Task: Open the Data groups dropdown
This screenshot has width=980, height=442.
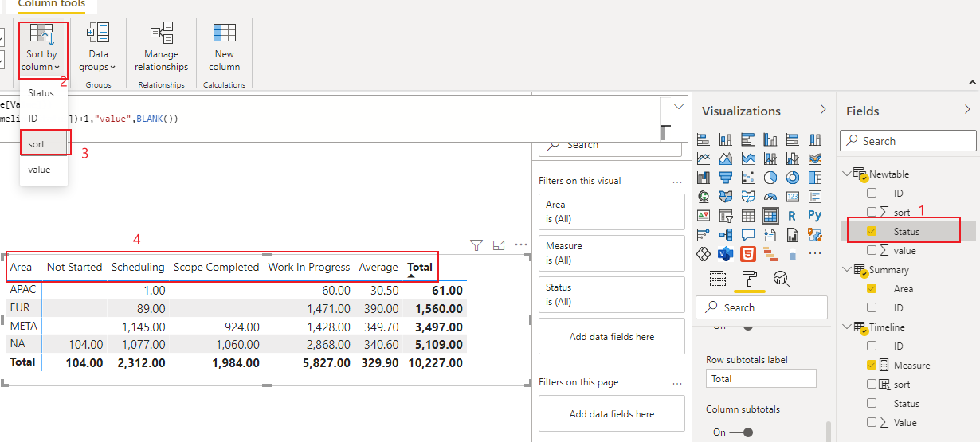Action: [x=98, y=49]
